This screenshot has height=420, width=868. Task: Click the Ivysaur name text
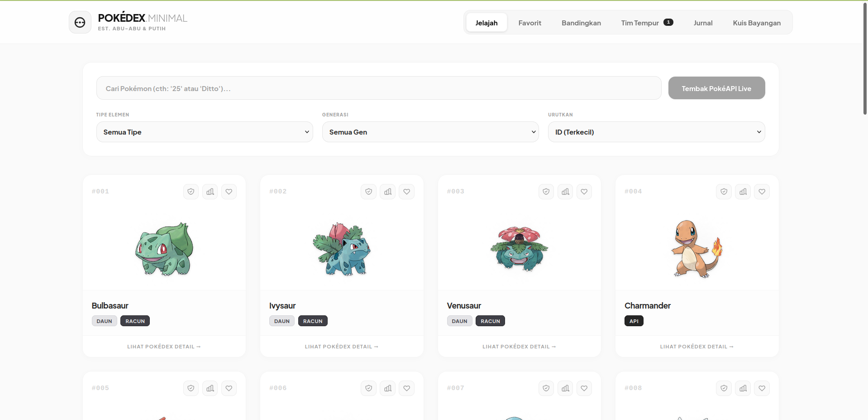[282, 306]
